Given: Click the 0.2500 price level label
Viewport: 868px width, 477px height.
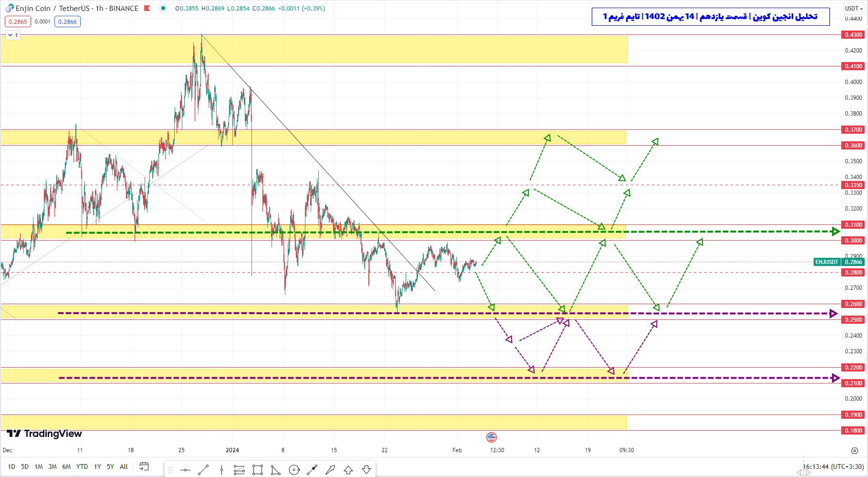Looking at the screenshot, I should [854, 319].
